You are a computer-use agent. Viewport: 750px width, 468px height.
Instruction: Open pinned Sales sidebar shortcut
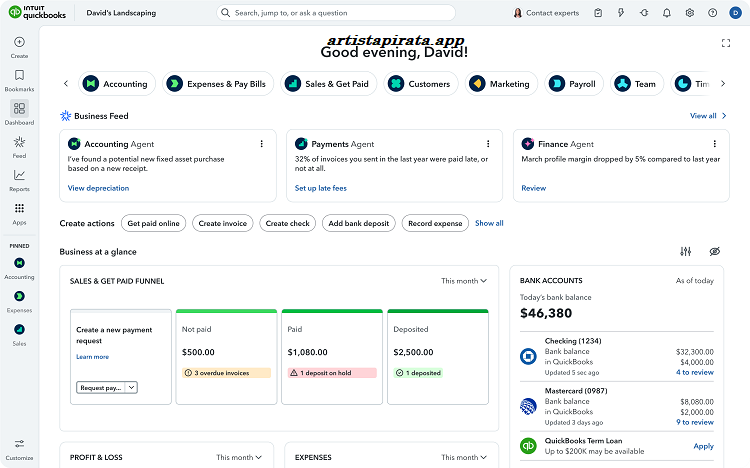coord(19,335)
